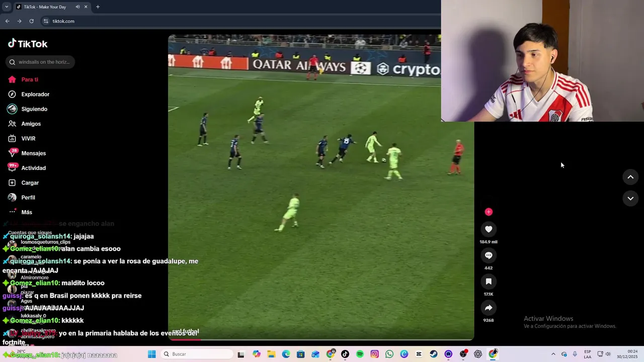Open WhatsApp from the taskbar
The height and width of the screenshot is (362, 644).
pyautogui.click(x=389, y=354)
